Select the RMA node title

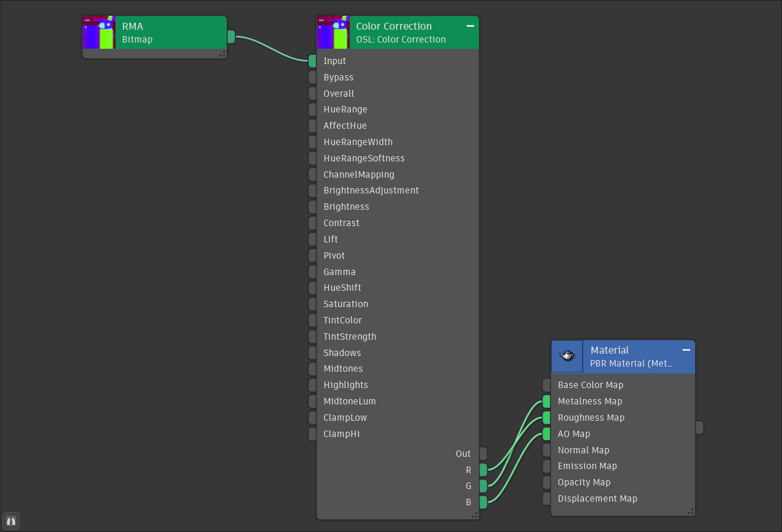pos(133,26)
